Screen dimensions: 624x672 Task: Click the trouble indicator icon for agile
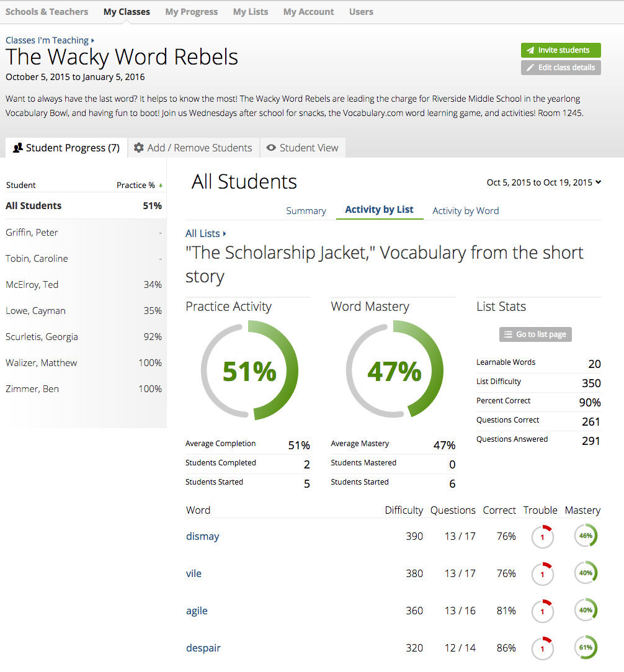(x=542, y=611)
